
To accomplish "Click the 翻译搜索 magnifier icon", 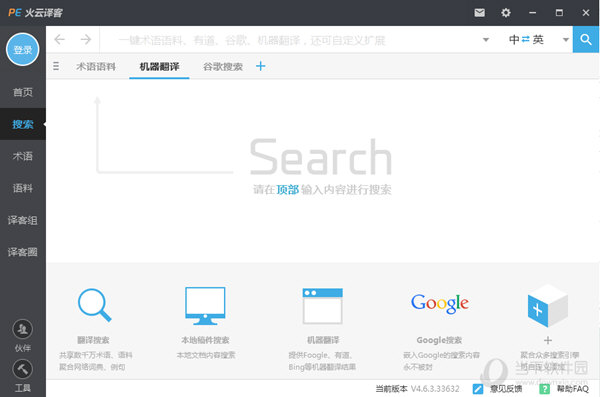I will tap(94, 305).
